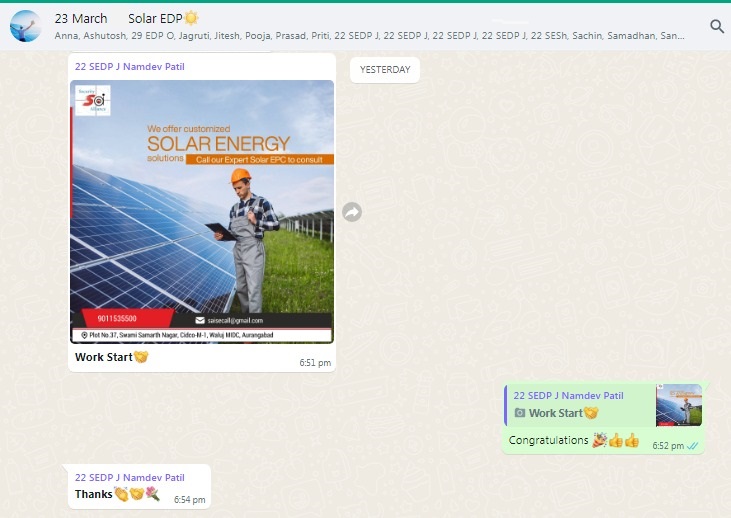Click the forward arrow beside the solar image

click(x=352, y=212)
